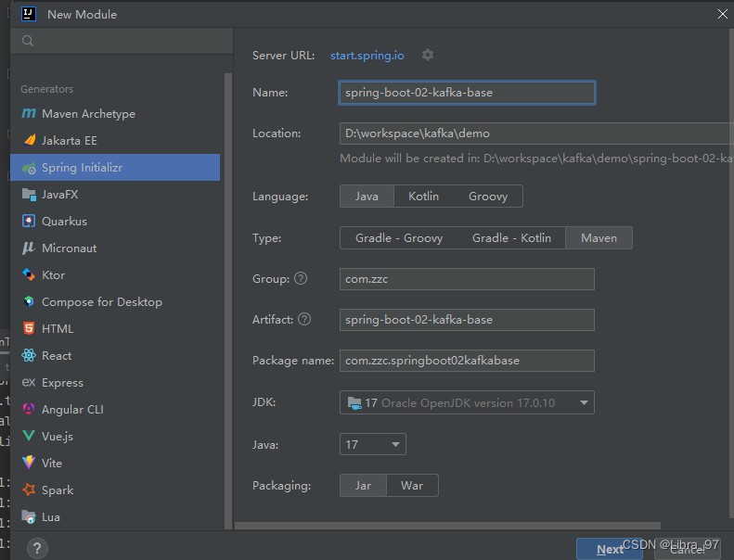This screenshot has width=734, height=560.
Task: Click the Express ex icon
Action: [29, 382]
